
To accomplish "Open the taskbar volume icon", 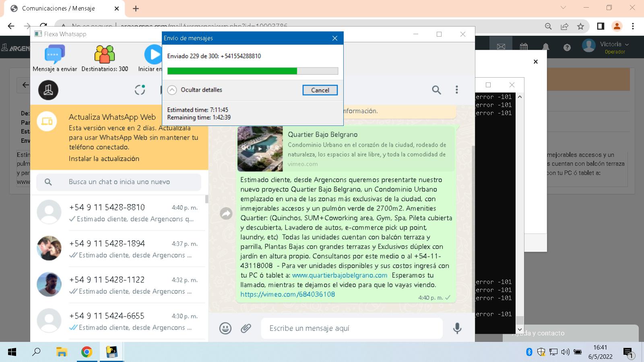I will pyautogui.click(x=565, y=352).
